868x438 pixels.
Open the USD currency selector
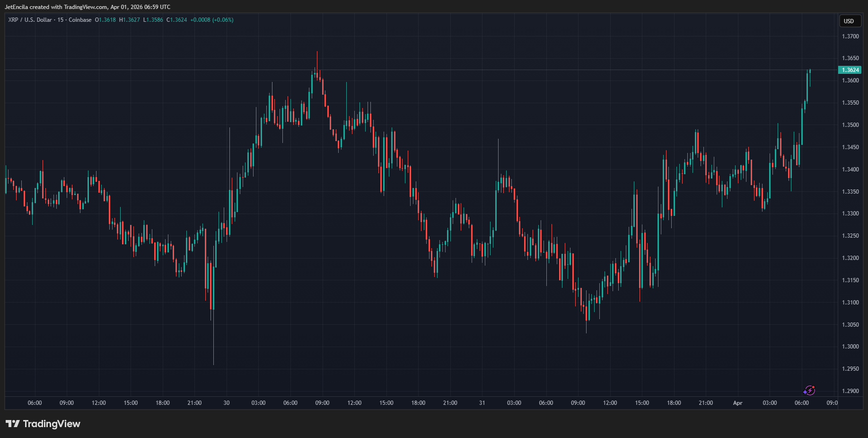click(849, 21)
